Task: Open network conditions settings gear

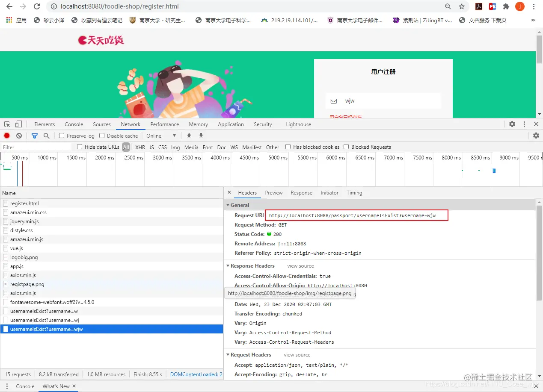Action: [x=536, y=136]
